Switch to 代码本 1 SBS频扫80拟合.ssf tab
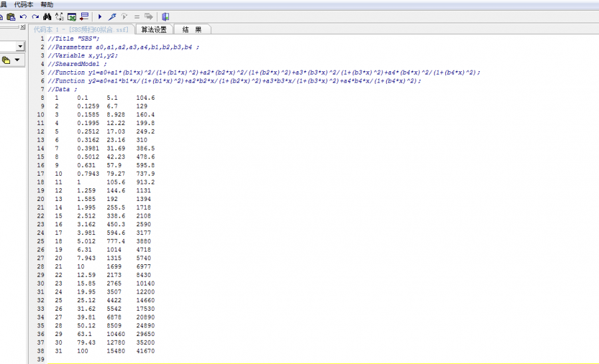Viewport: 599px width, 364px height. pyautogui.click(x=81, y=29)
